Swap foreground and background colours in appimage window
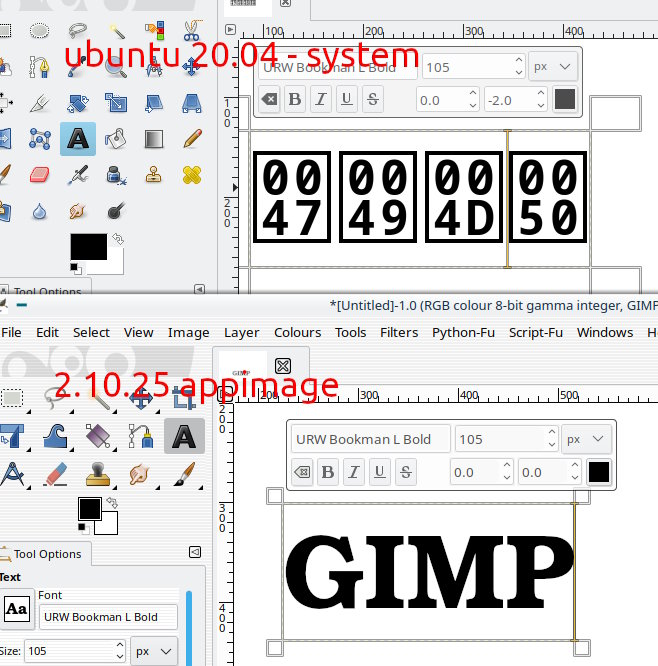This screenshot has width=658, height=666. tap(113, 503)
